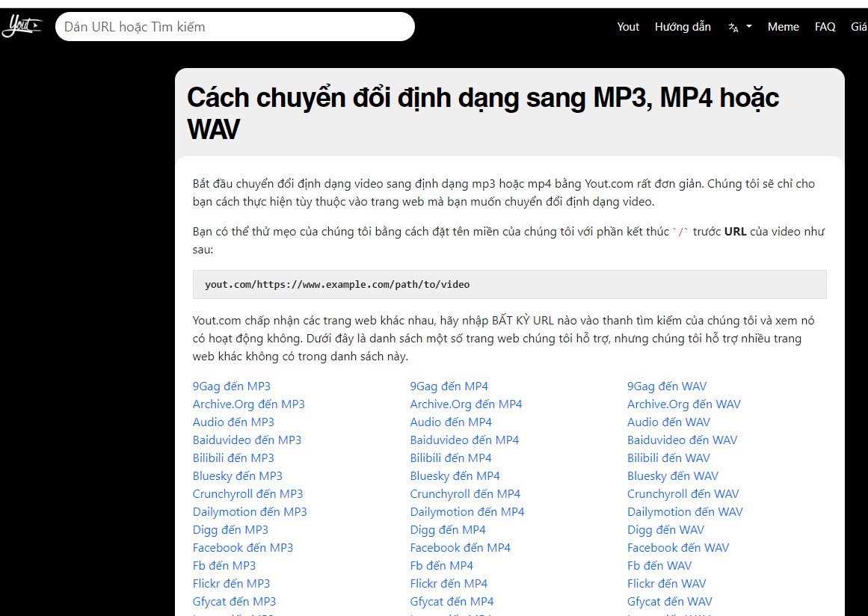Image resolution: width=868 pixels, height=616 pixels.
Task: Open Baiduvideo đến MP3 link
Action: click(247, 440)
